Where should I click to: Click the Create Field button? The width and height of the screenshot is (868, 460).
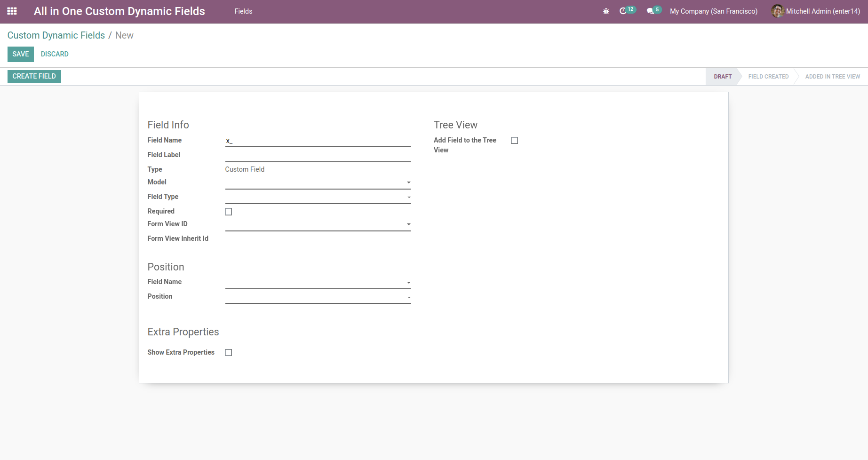click(34, 76)
